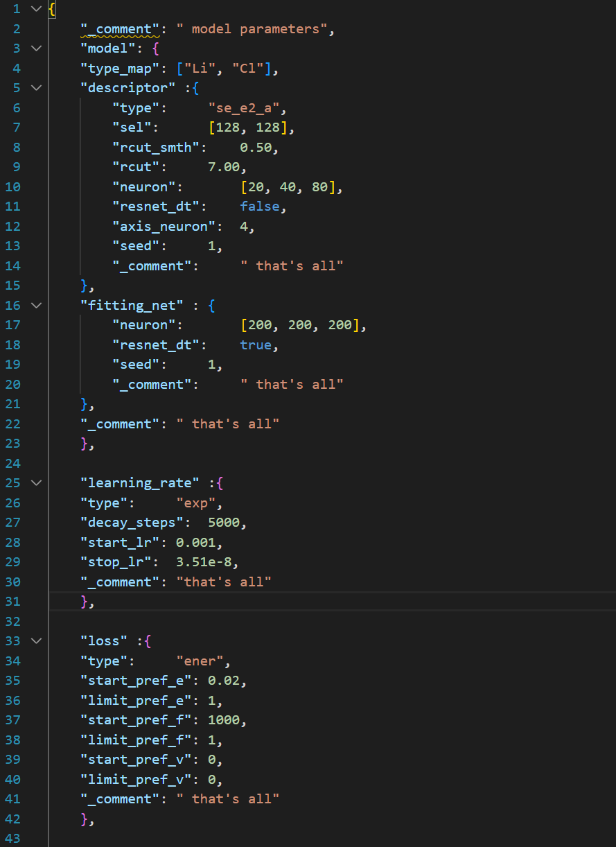
Task: Fold the "learning_rate" section chevron
Action: coord(36,482)
